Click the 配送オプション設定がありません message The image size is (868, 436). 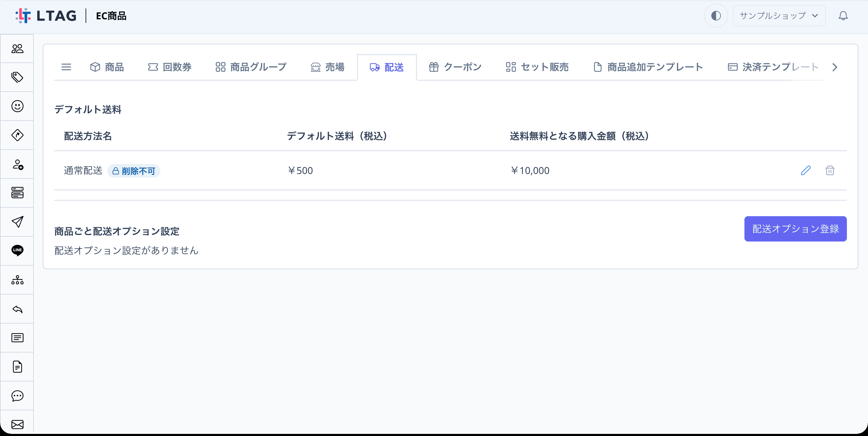(x=126, y=251)
